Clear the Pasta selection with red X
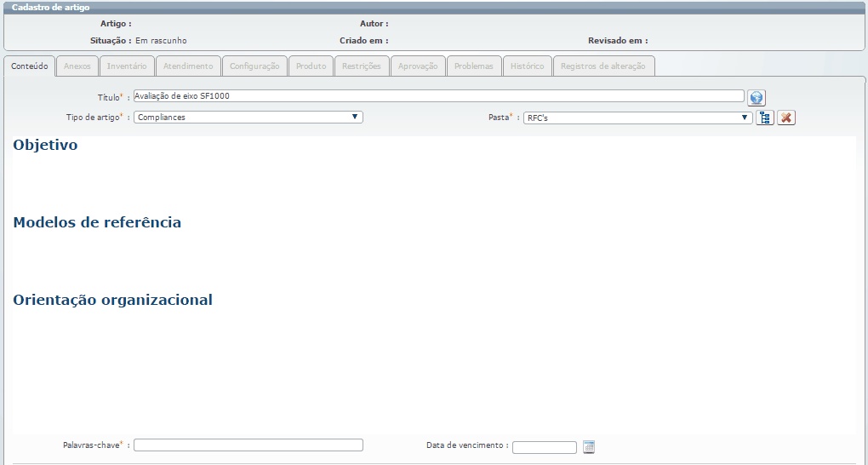The height and width of the screenshot is (465, 868). [x=786, y=118]
